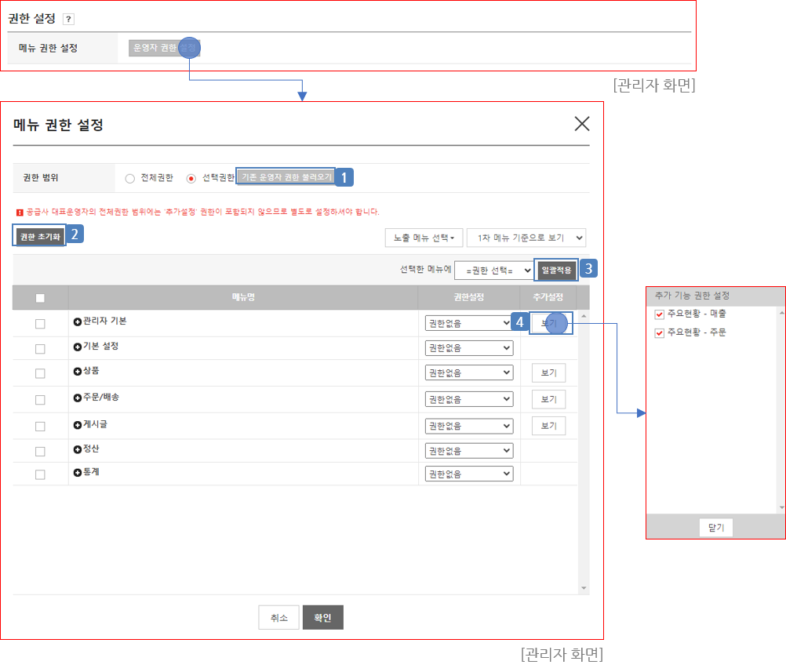This screenshot has width=786, height=672.
Task: Open the 노출 메뉴 선택 dropdown
Action: tap(422, 238)
